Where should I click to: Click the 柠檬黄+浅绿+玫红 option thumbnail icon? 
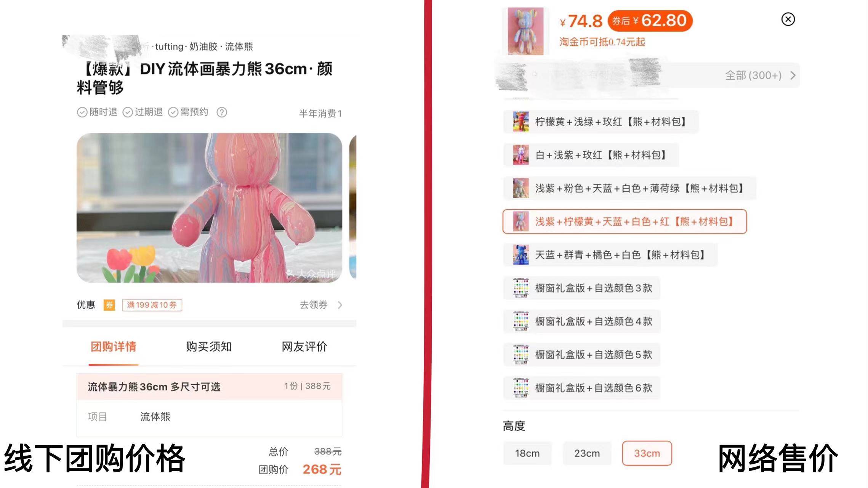[520, 122]
